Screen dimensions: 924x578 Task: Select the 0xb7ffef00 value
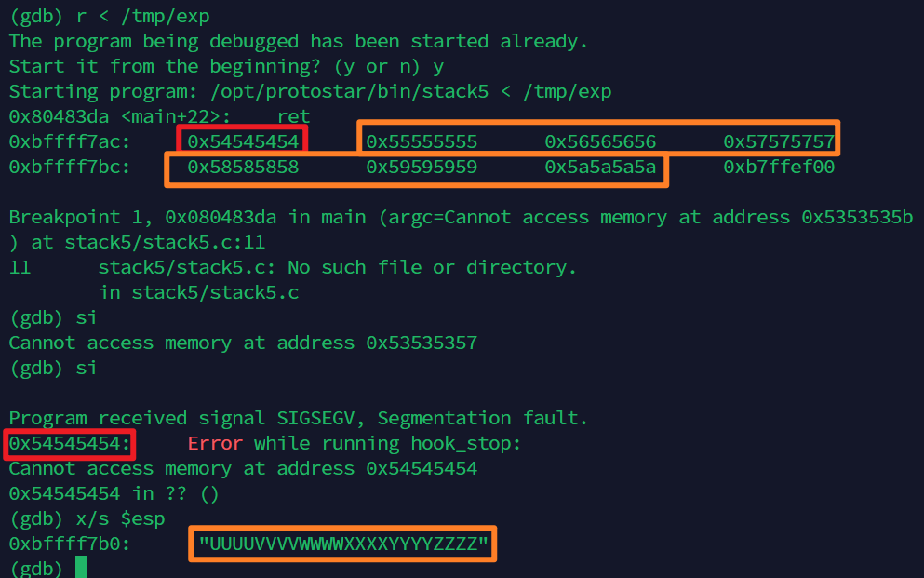tap(779, 167)
